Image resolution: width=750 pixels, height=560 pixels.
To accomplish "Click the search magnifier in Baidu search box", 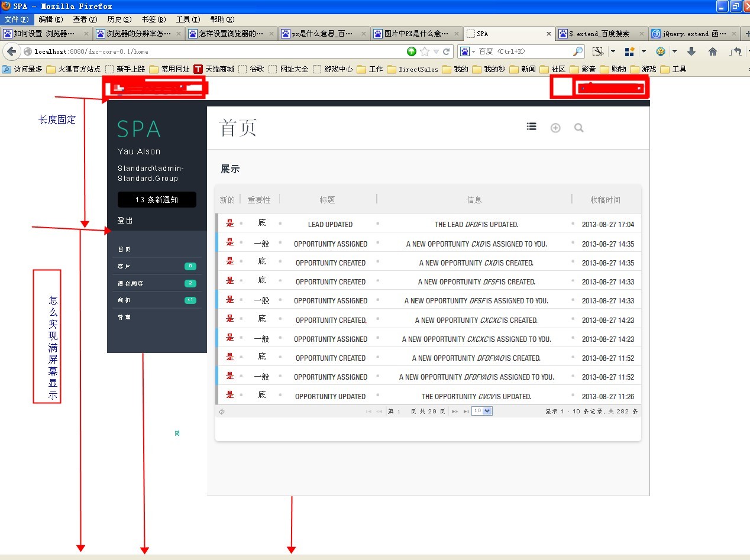I will [578, 51].
